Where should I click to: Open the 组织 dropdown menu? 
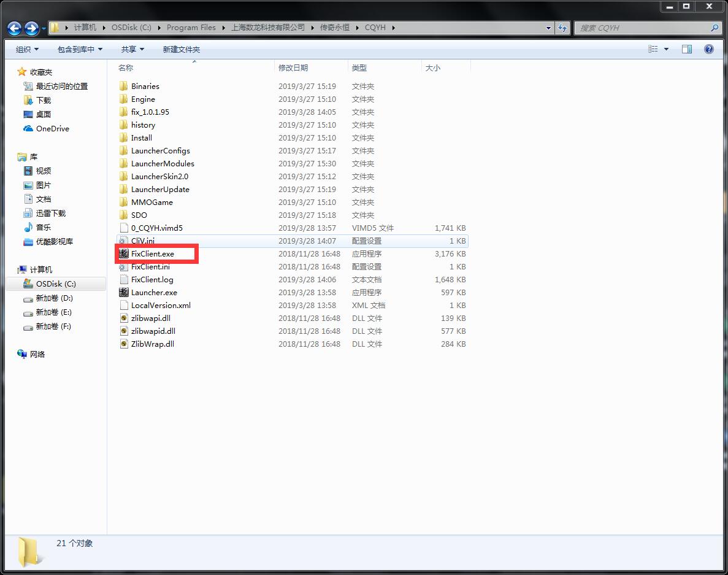pyautogui.click(x=27, y=49)
